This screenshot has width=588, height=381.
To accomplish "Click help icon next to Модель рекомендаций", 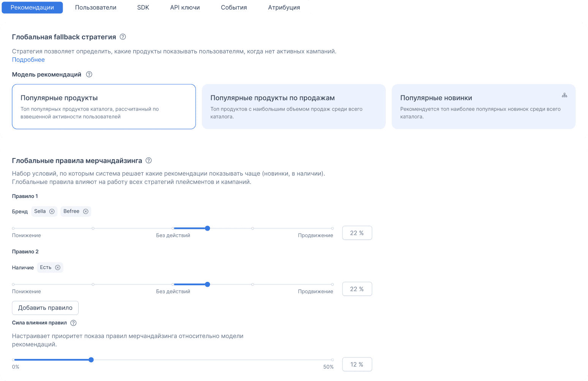I will tap(89, 74).
